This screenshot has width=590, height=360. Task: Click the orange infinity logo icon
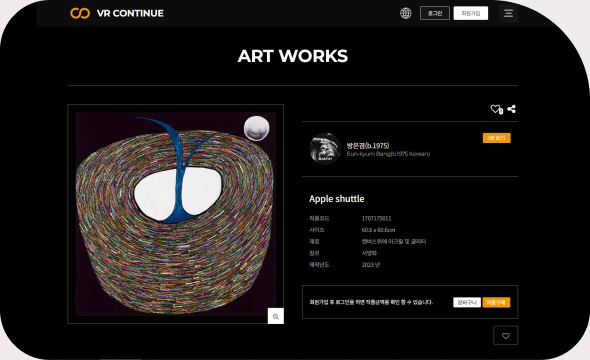80,13
